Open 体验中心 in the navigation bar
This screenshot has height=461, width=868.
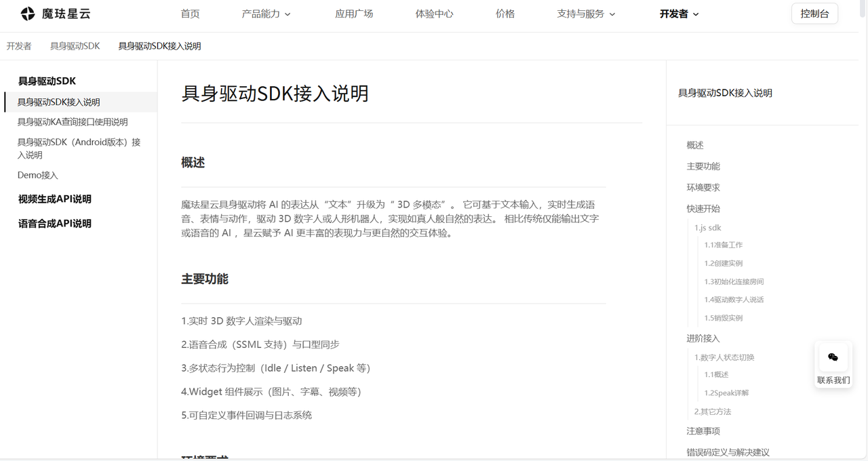point(434,14)
